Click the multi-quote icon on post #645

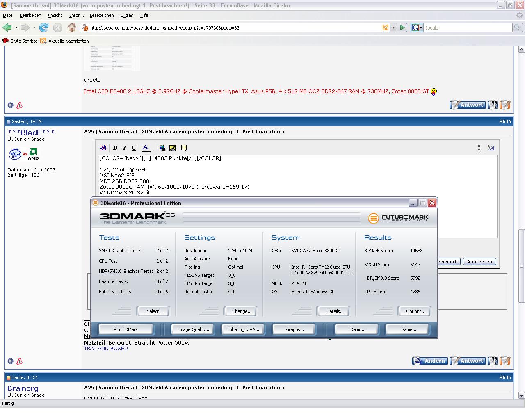click(x=493, y=361)
